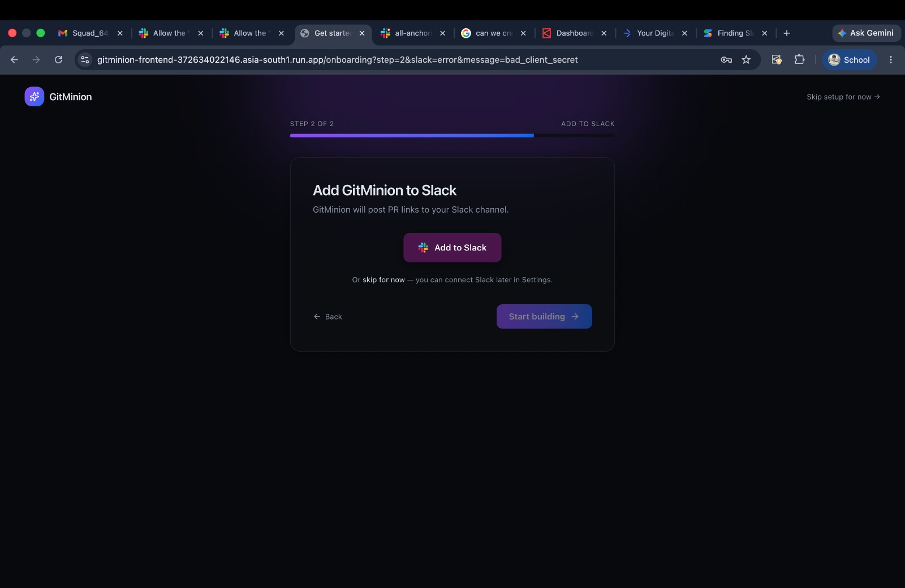Go Back to the previous onboarding step
The image size is (905, 588).
[x=328, y=317]
